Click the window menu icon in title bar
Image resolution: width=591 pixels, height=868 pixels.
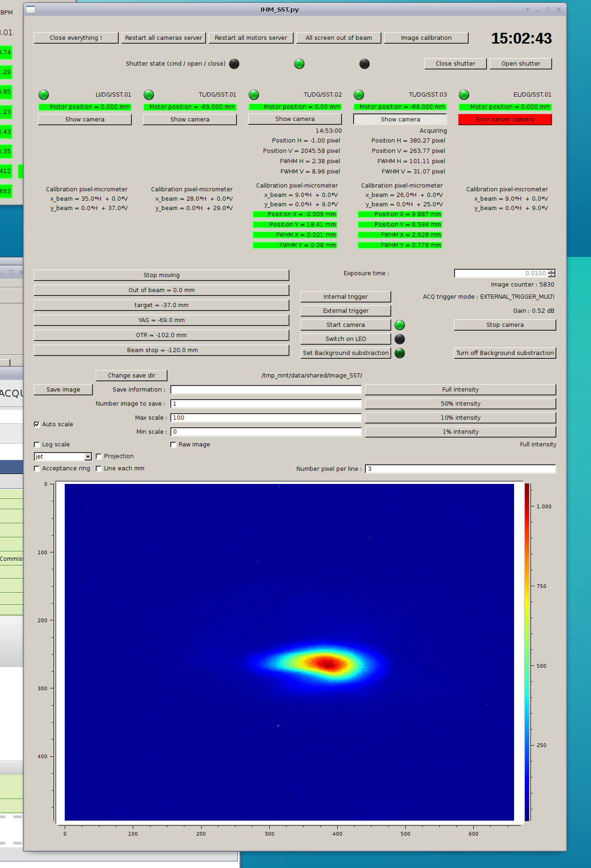pos(30,9)
